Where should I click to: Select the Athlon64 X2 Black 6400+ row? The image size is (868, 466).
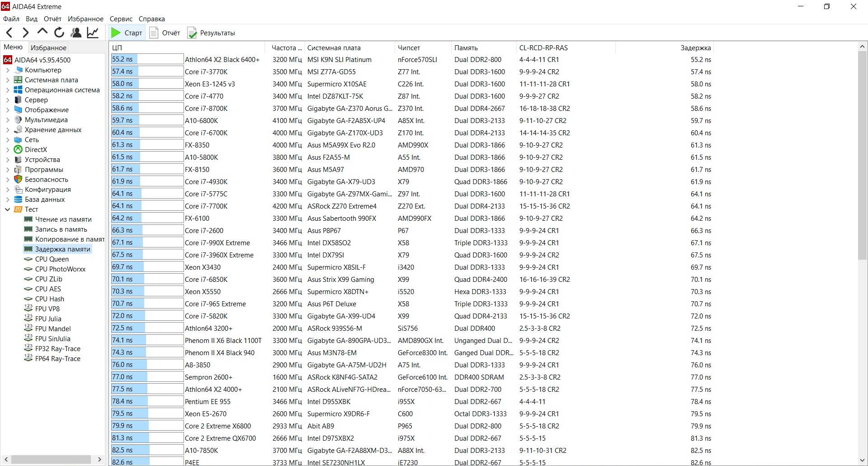[x=411, y=60]
